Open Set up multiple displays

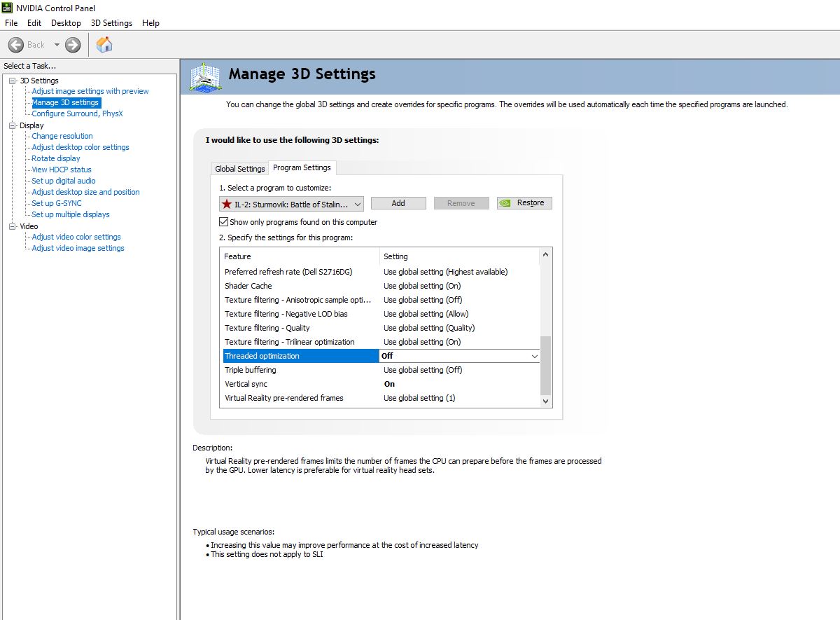(x=71, y=214)
